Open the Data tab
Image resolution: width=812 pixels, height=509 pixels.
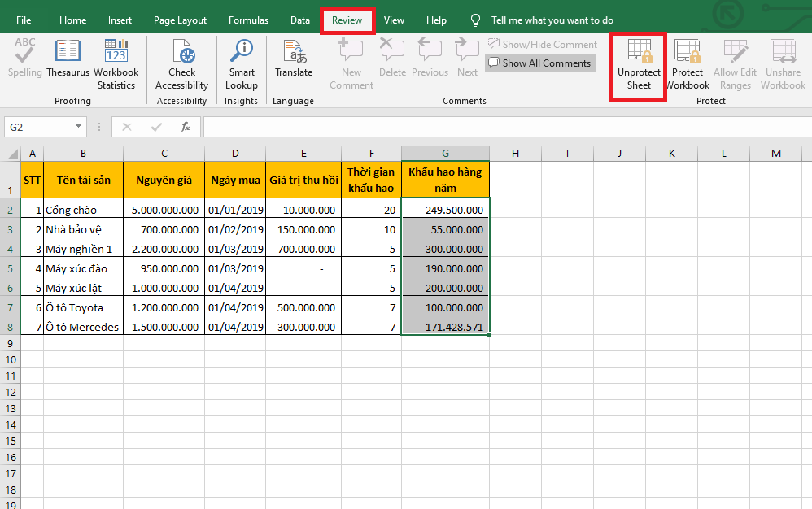(x=300, y=20)
